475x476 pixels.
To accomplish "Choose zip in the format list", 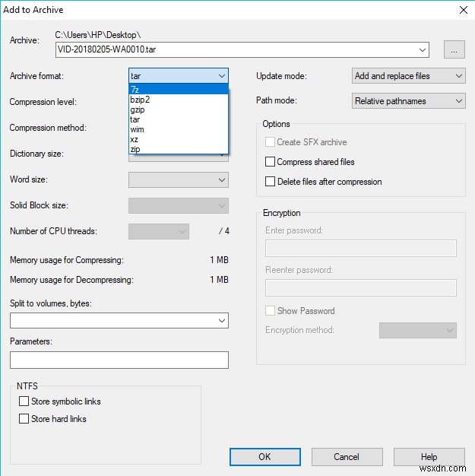I will tap(179, 149).
